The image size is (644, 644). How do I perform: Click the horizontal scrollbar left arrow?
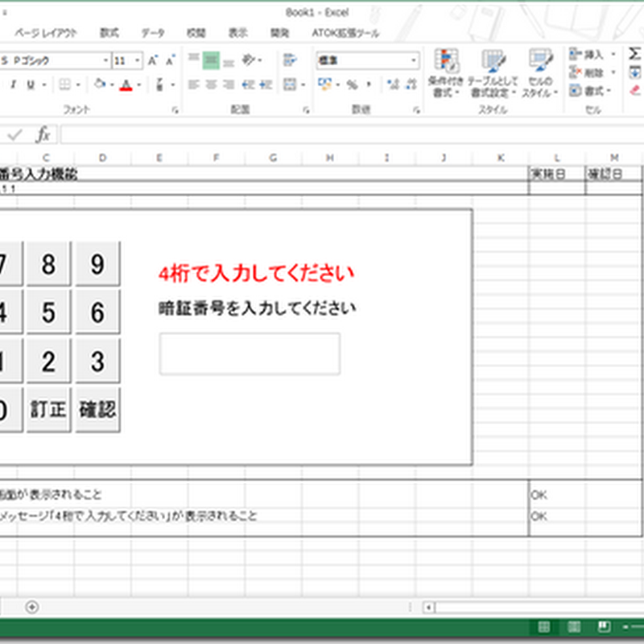[428, 607]
